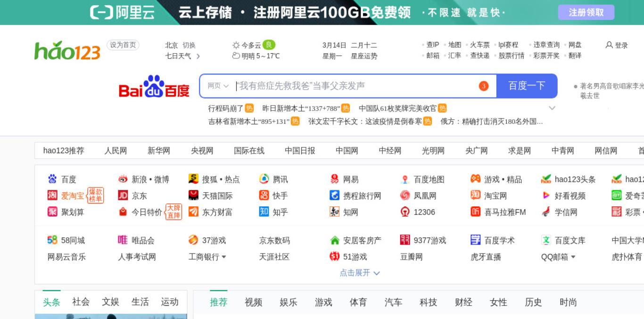This screenshot has height=319, width=644.
Task: Open the 喜马拉雅FM icon link
Action: [498, 212]
